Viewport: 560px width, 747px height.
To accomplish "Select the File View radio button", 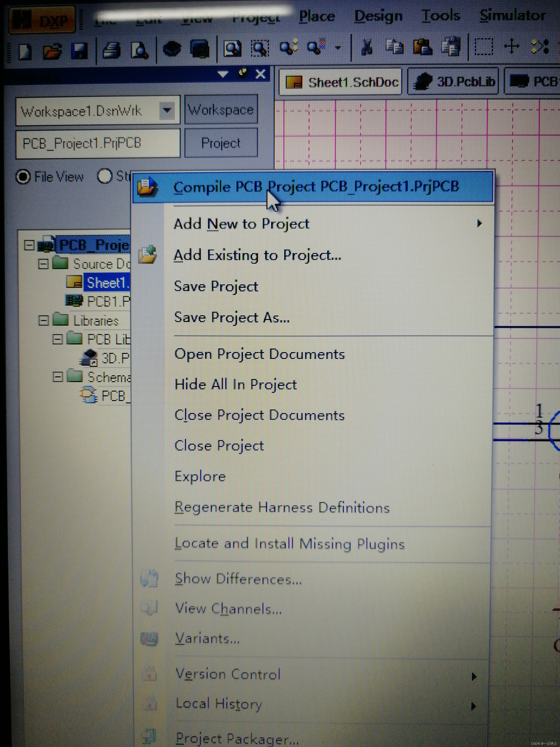I will [24, 177].
